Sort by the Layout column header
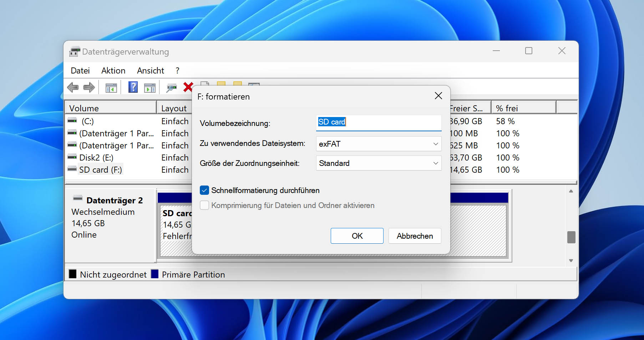Screen dimensions: 644x340 pyautogui.click(x=174, y=108)
